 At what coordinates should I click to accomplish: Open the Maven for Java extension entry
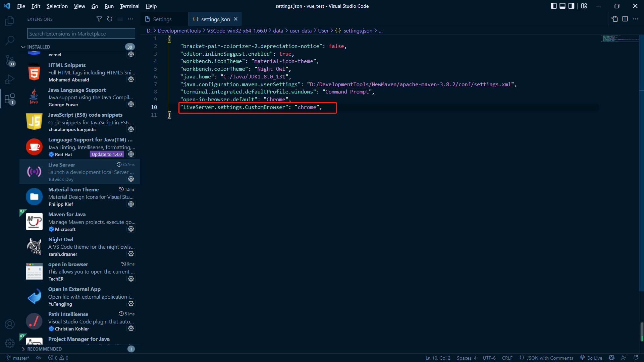click(x=80, y=222)
